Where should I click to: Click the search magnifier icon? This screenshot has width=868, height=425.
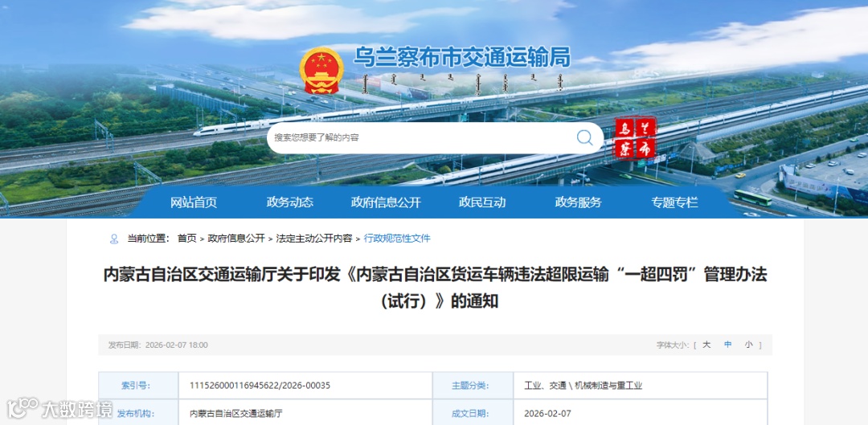click(x=584, y=138)
